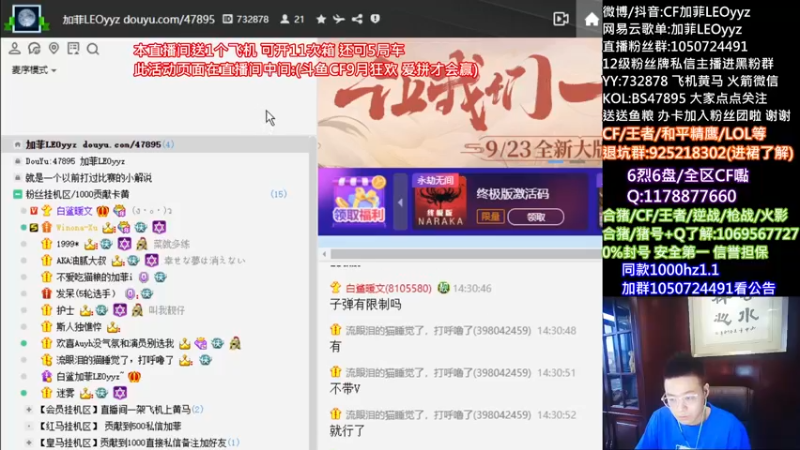Click sender name at 14:30:48 in chat
800x450 pixels.
tap(438, 331)
